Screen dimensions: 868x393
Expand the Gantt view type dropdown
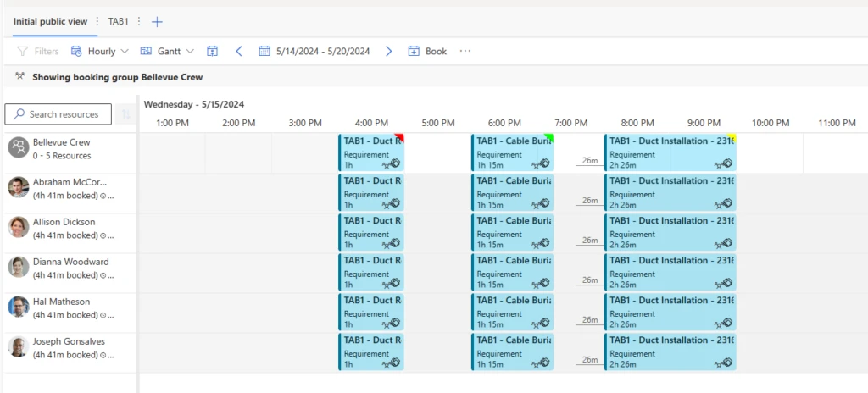click(167, 52)
